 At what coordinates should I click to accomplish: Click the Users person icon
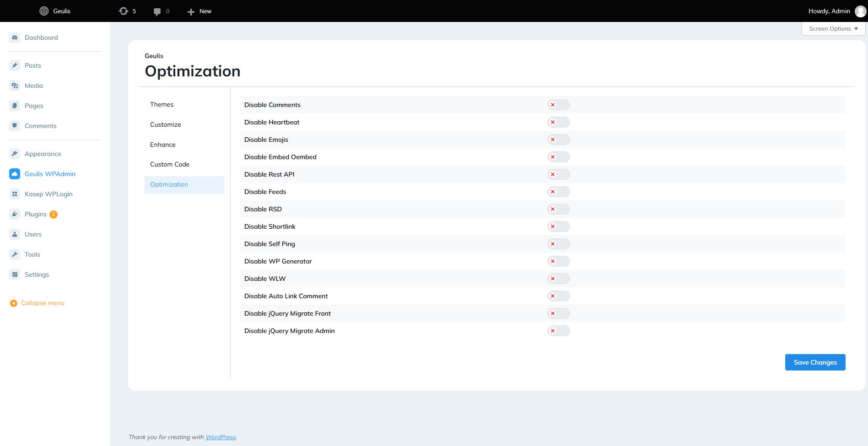coord(15,234)
